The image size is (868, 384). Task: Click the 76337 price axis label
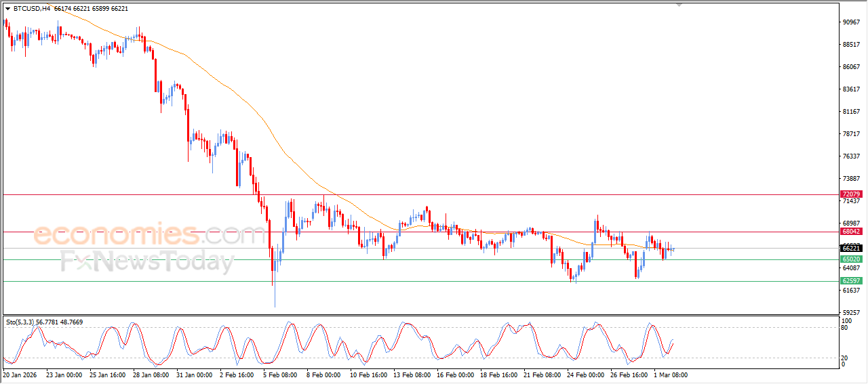(x=851, y=156)
